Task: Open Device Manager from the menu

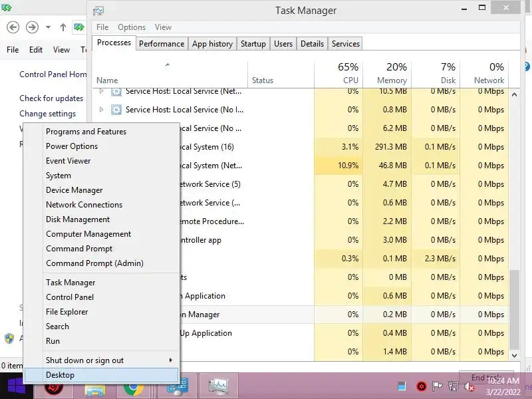Action: point(74,190)
